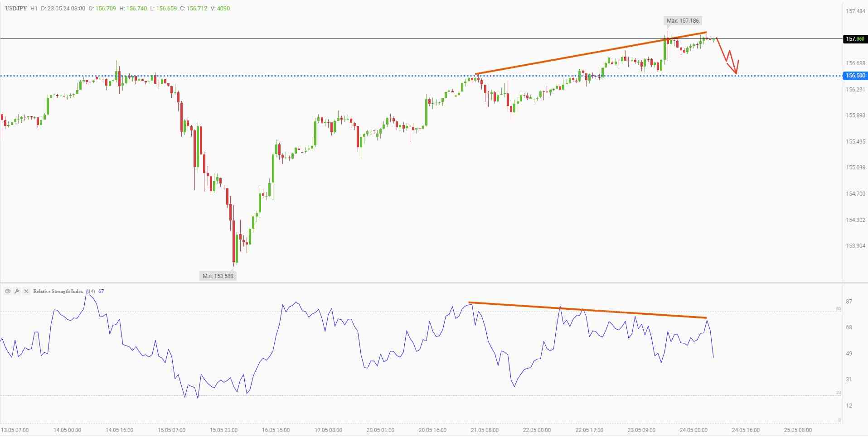Click the 154.302 price axis label
The width and height of the screenshot is (868, 437).
855,220
